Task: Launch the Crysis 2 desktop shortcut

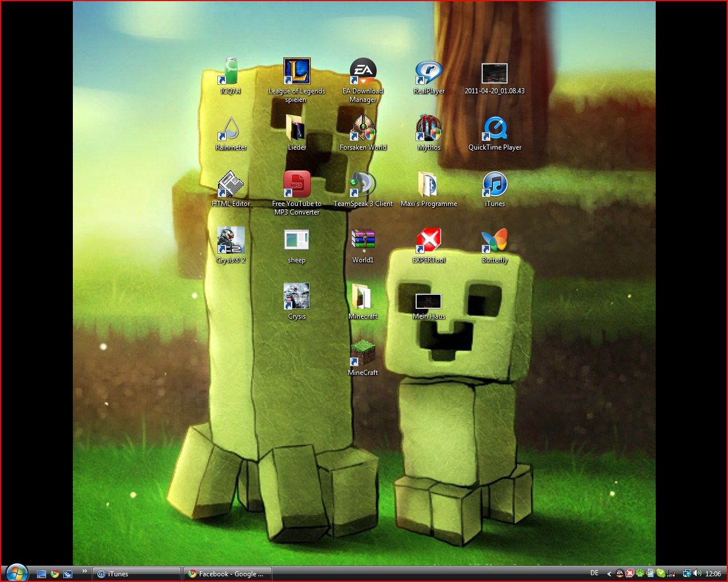Action: [x=231, y=246]
